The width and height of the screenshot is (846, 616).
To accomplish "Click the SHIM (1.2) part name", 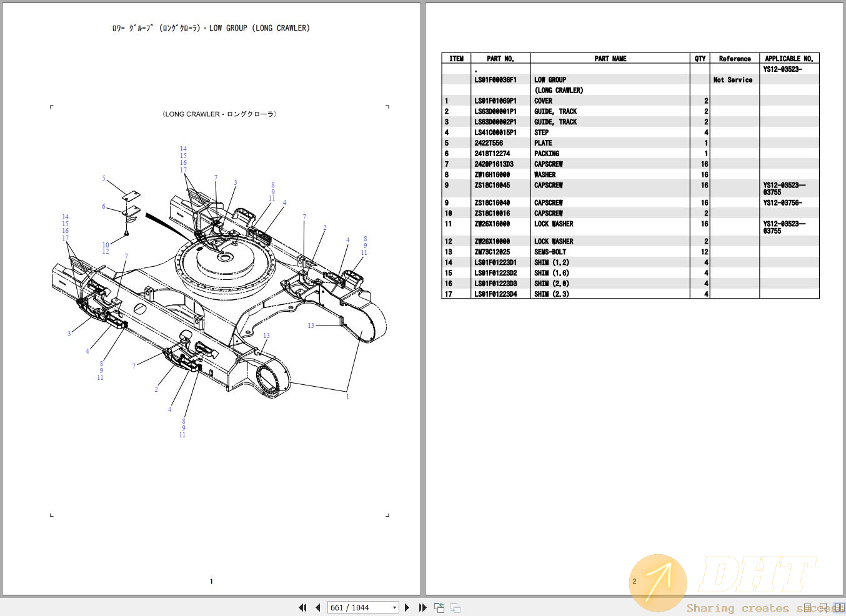I will (x=552, y=263).
